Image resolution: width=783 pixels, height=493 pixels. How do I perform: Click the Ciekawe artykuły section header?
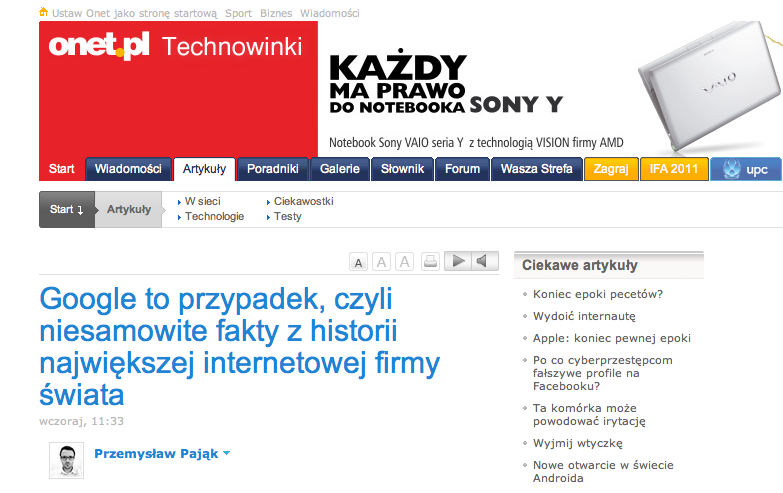coord(580,265)
